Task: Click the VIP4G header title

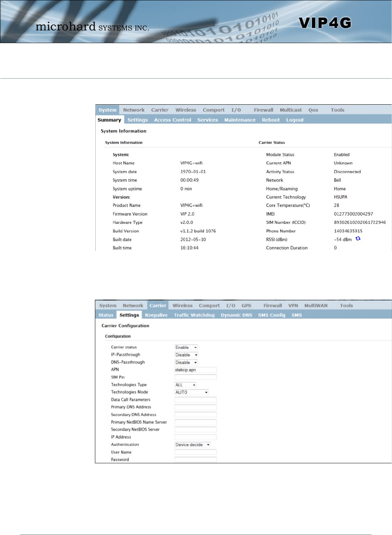Action: tap(325, 23)
